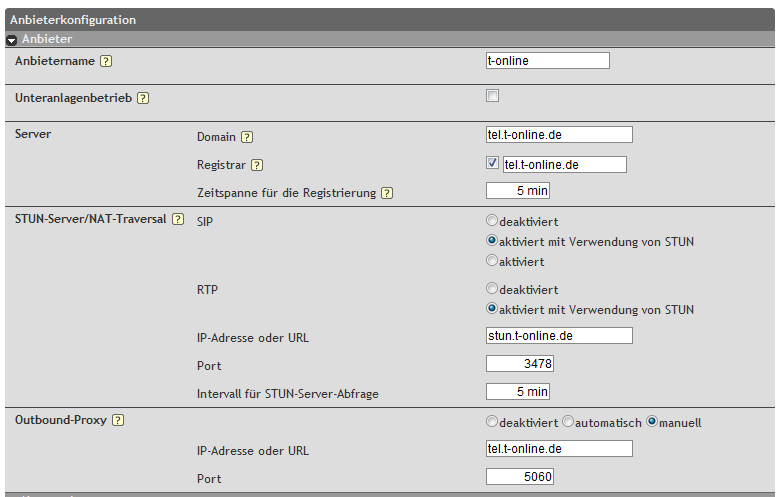
Task: Select RTP aktiviert mit Verwendung von STUN
Action: click(491, 308)
